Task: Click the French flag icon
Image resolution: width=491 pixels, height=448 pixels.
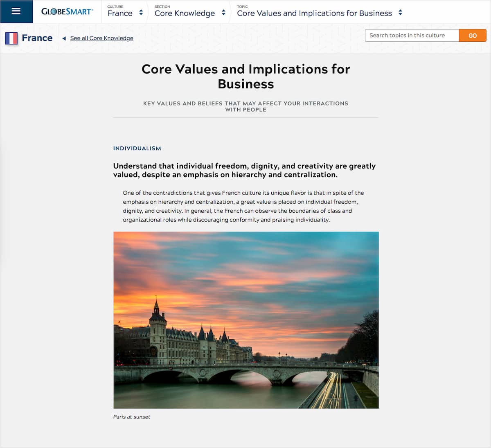Action: [x=11, y=38]
